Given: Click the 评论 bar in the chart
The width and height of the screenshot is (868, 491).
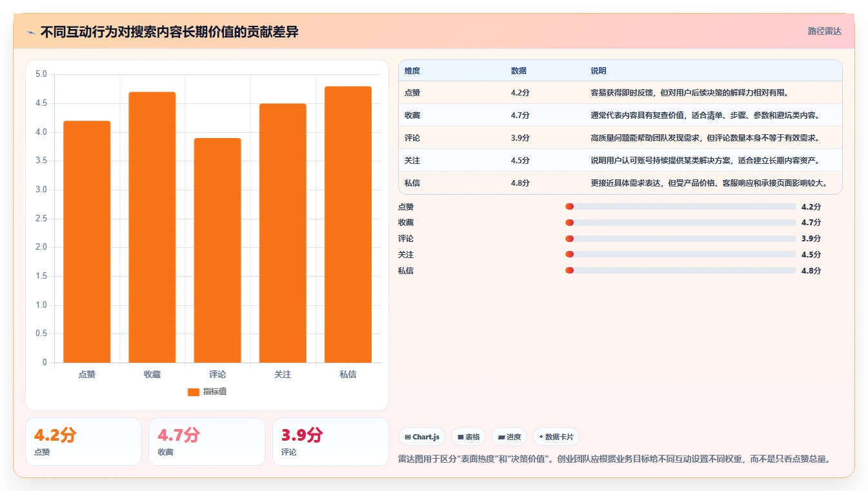Looking at the screenshot, I should pyautogui.click(x=217, y=250).
